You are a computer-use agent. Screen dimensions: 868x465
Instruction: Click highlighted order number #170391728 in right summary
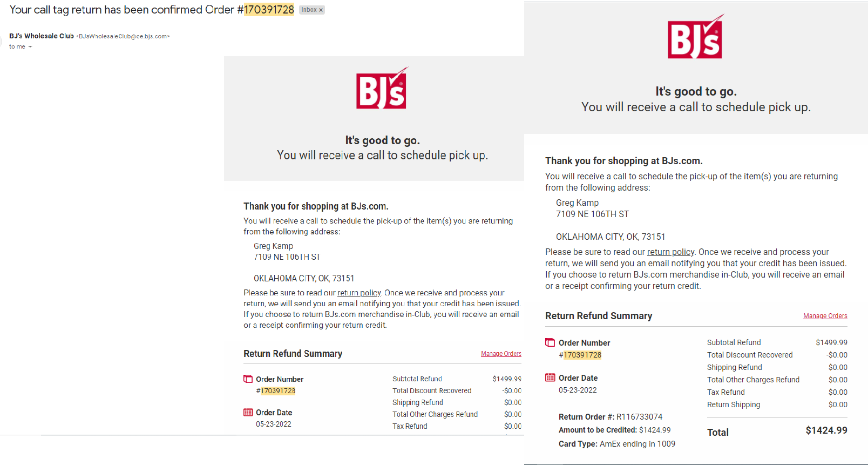(x=582, y=355)
